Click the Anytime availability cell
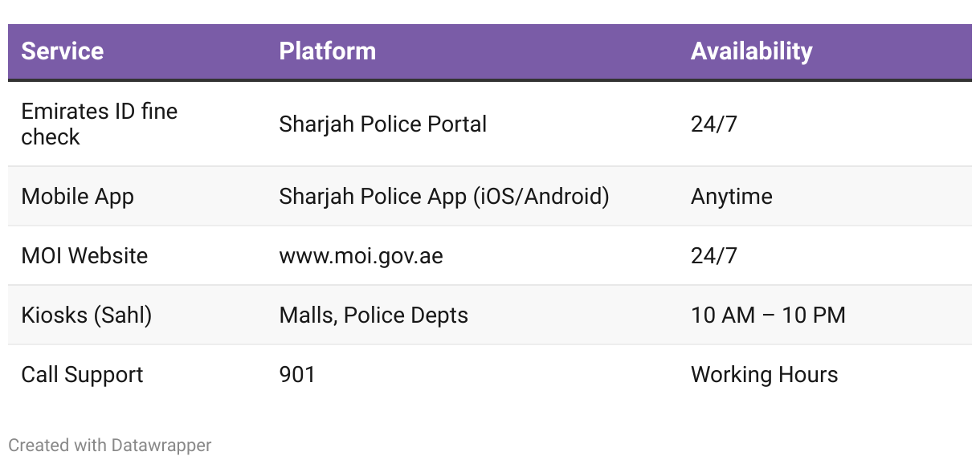This screenshot has height=464, width=980. 732,197
